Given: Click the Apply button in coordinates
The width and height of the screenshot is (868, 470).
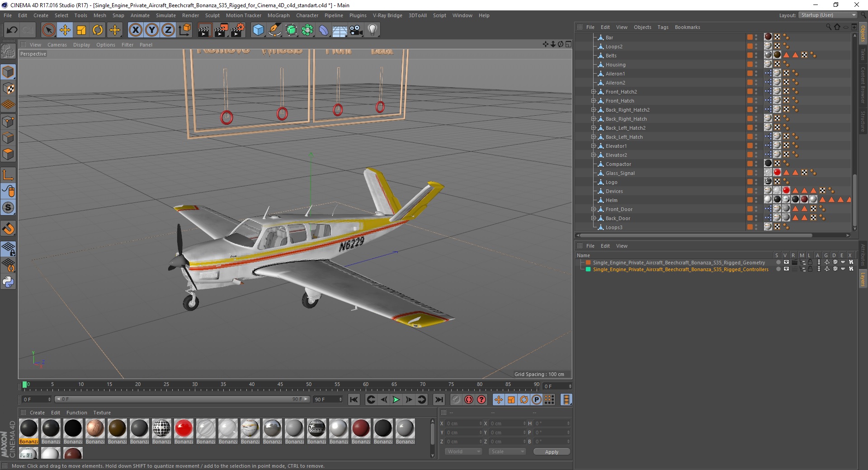Looking at the screenshot, I should pos(552,452).
